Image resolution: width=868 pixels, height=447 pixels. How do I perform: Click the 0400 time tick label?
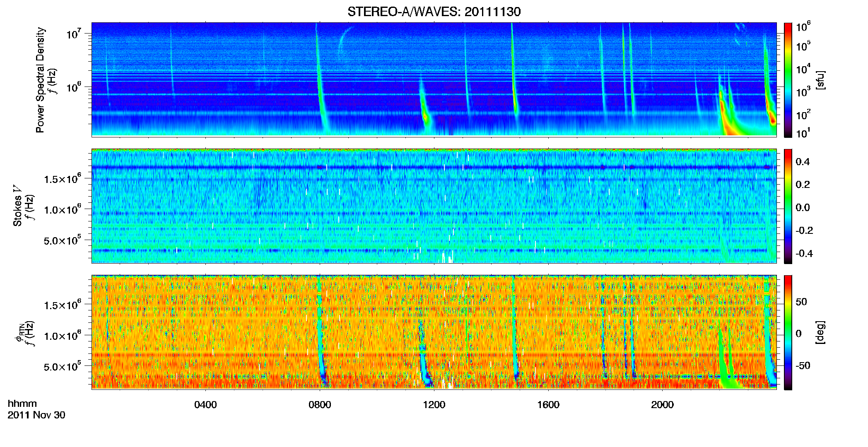205,405
